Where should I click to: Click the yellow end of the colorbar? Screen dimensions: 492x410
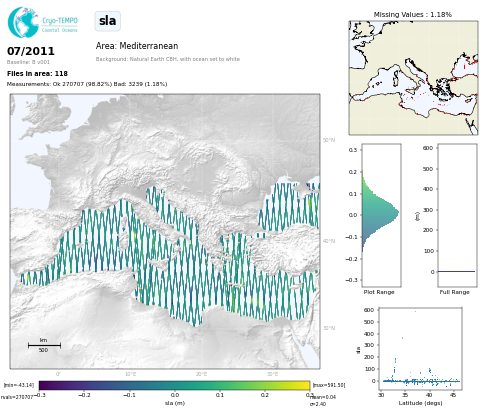coord(305,385)
